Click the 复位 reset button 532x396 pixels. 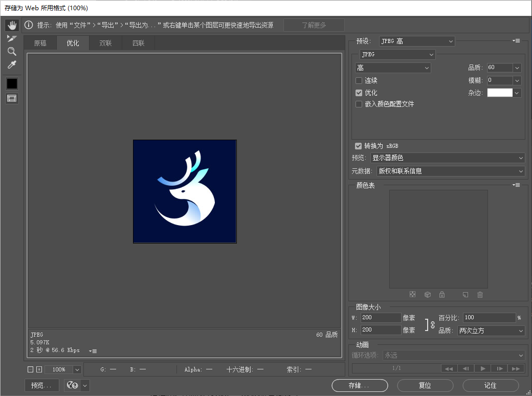click(425, 385)
